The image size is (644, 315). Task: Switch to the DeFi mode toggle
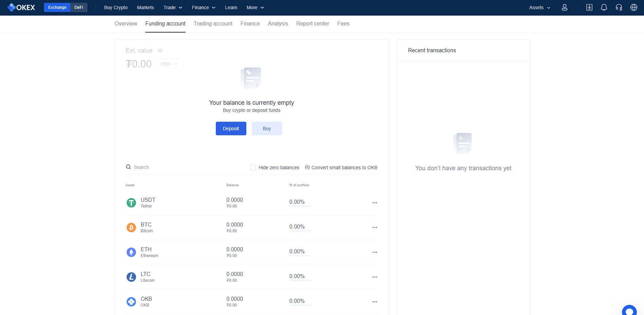pos(79,7)
